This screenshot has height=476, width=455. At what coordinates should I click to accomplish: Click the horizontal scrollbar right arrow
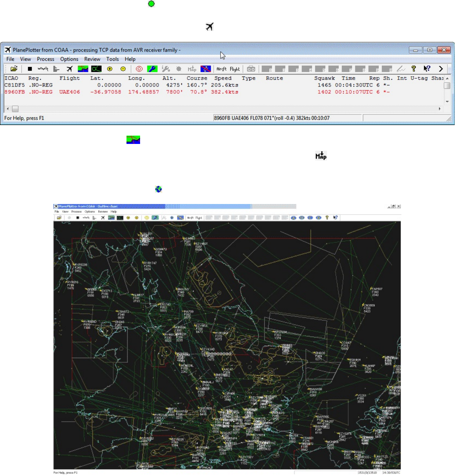pos(440,109)
